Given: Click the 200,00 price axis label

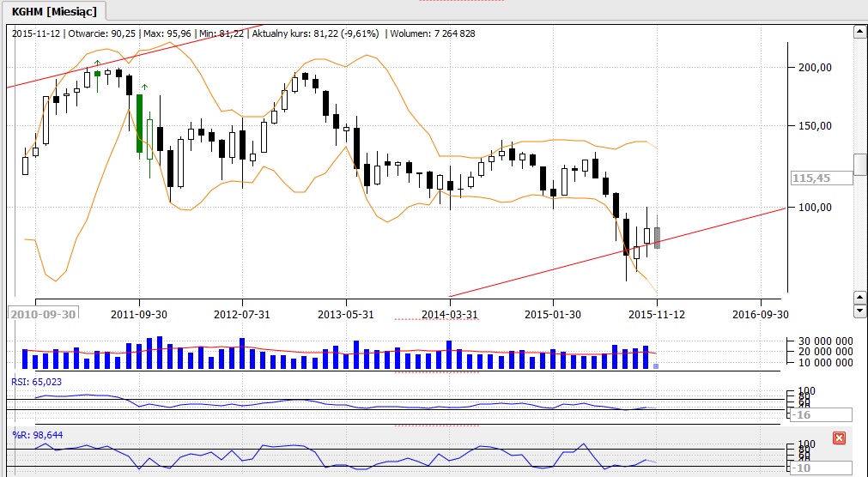Looking at the screenshot, I should [816, 68].
